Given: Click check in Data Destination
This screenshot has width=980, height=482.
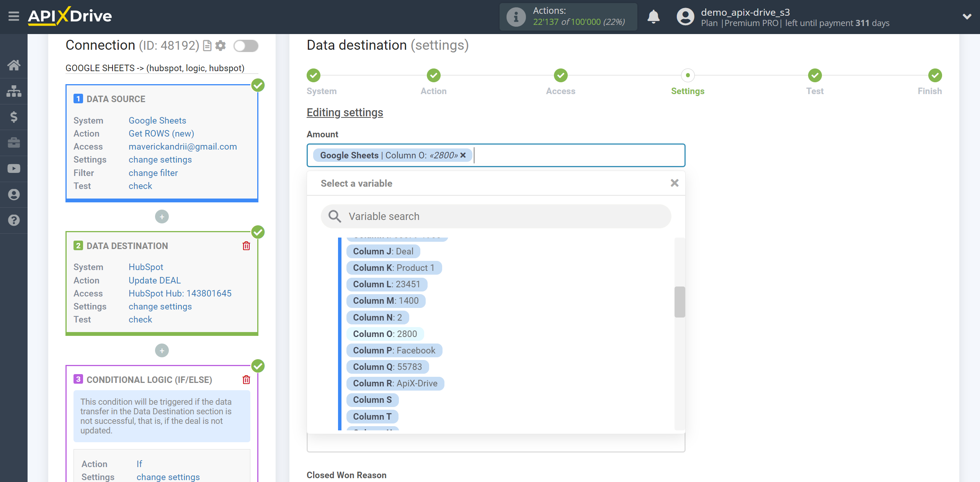Looking at the screenshot, I should tap(140, 319).
